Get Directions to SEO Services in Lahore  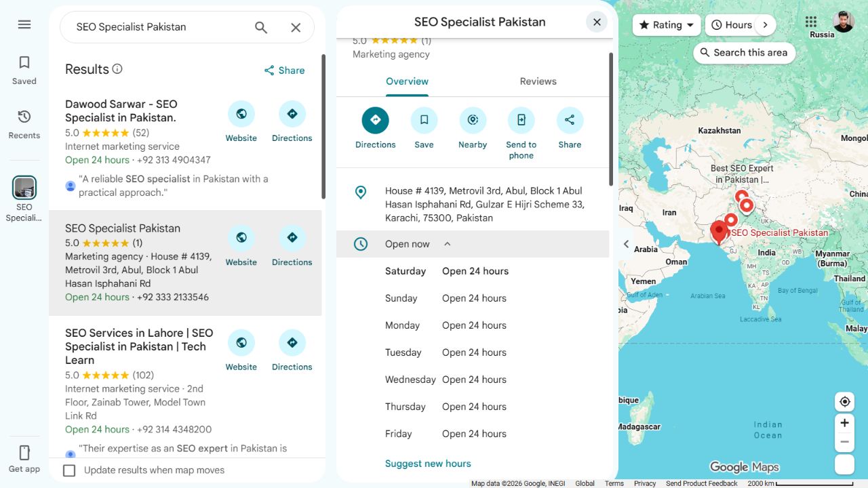[x=292, y=351]
